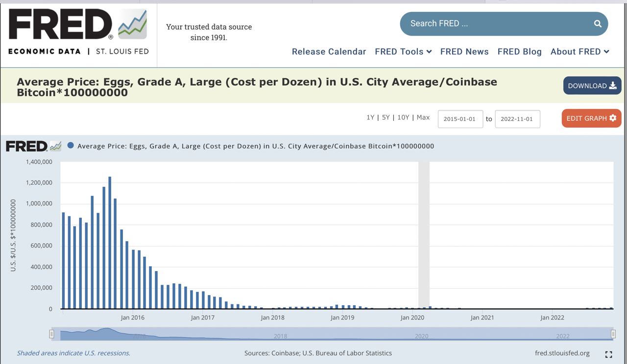627x364 pixels.
Task: Click the tallest bar in the chart
Action: point(110,243)
